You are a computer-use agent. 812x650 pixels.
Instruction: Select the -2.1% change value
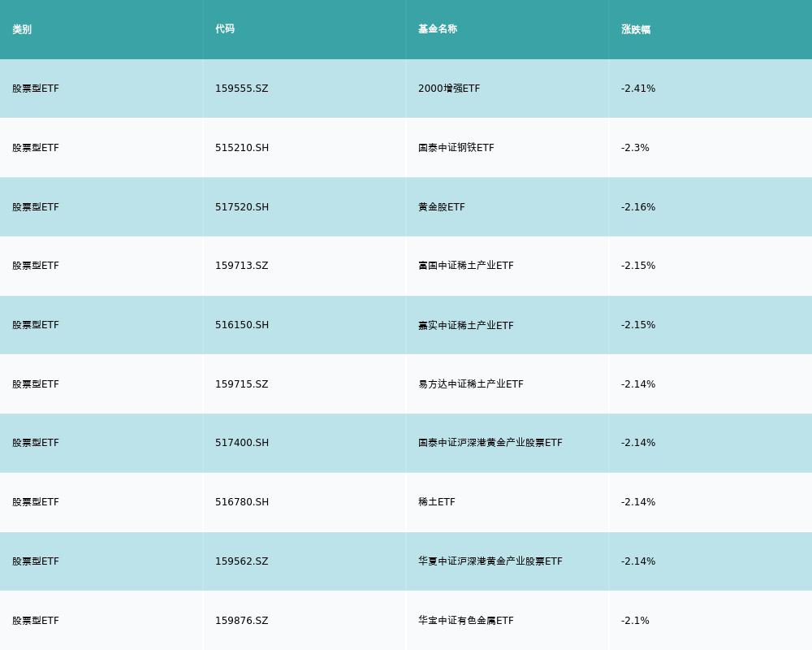click(635, 621)
